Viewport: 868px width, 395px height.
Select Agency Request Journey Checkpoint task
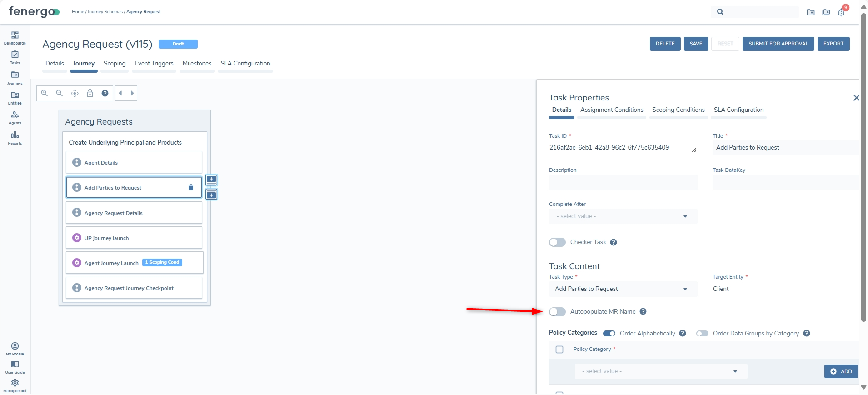tap(134, 288)
